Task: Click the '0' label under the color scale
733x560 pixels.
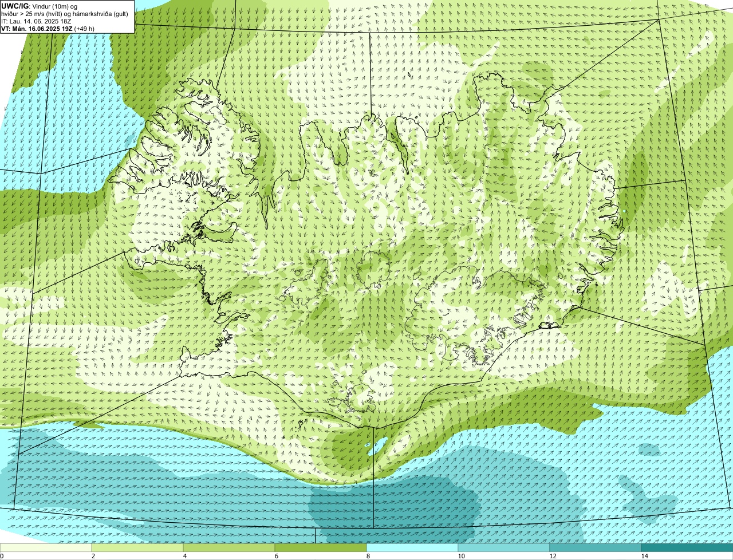Action: (2, 556)
